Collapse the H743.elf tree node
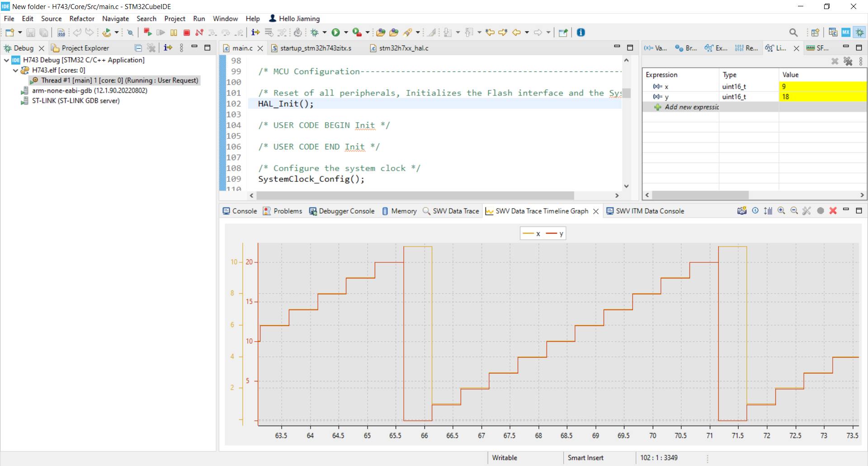 (x=15, y=70)
